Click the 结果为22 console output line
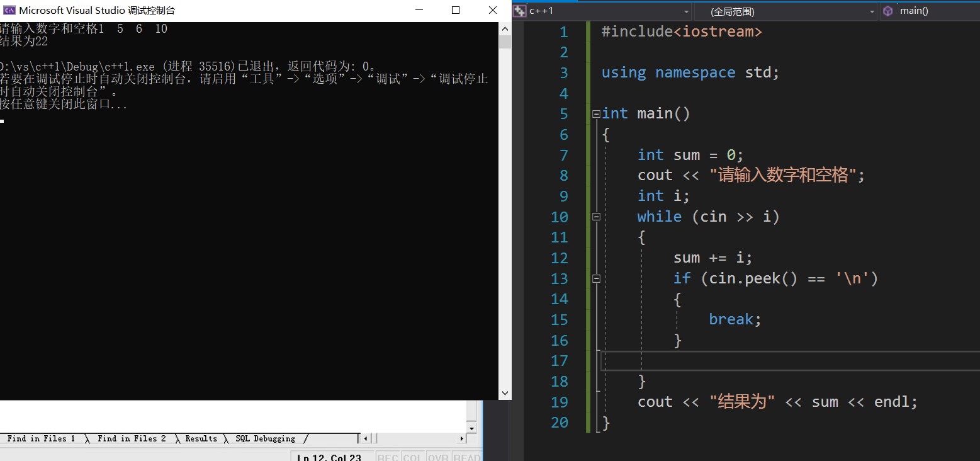Screen dimensions: 980x461 click(x=24, y=42)
